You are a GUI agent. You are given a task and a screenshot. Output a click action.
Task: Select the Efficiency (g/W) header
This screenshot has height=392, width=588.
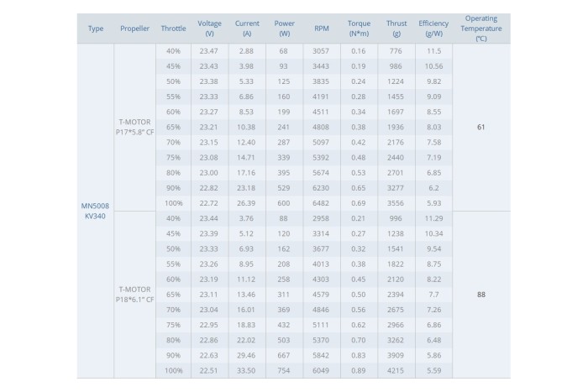[433, 29]
